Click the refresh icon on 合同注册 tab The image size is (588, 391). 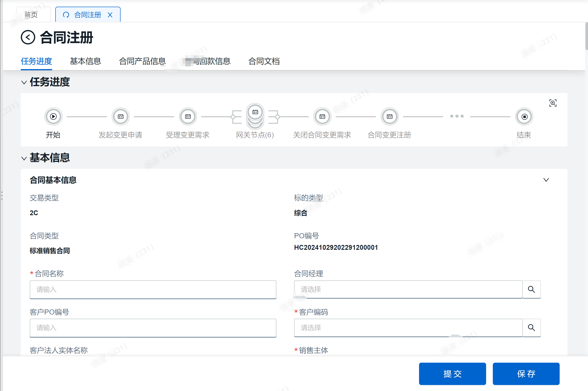(x=66, y=15)
